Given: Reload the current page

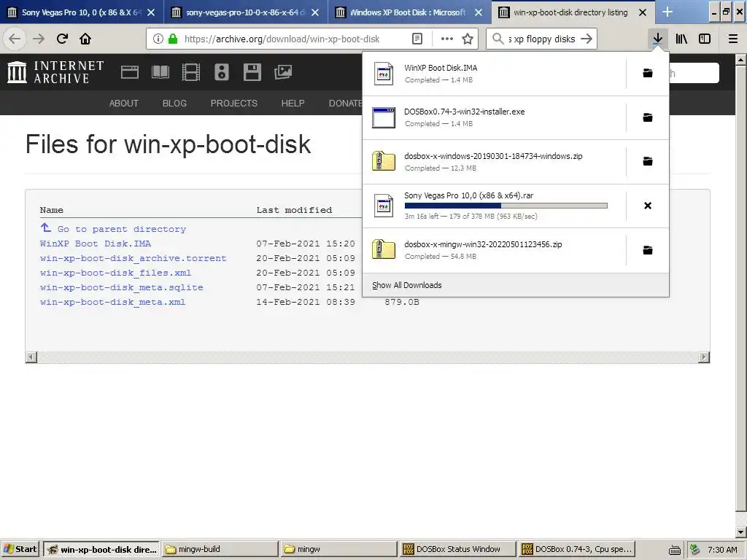Looking at the screenshot, I should (x=62, y=39).
